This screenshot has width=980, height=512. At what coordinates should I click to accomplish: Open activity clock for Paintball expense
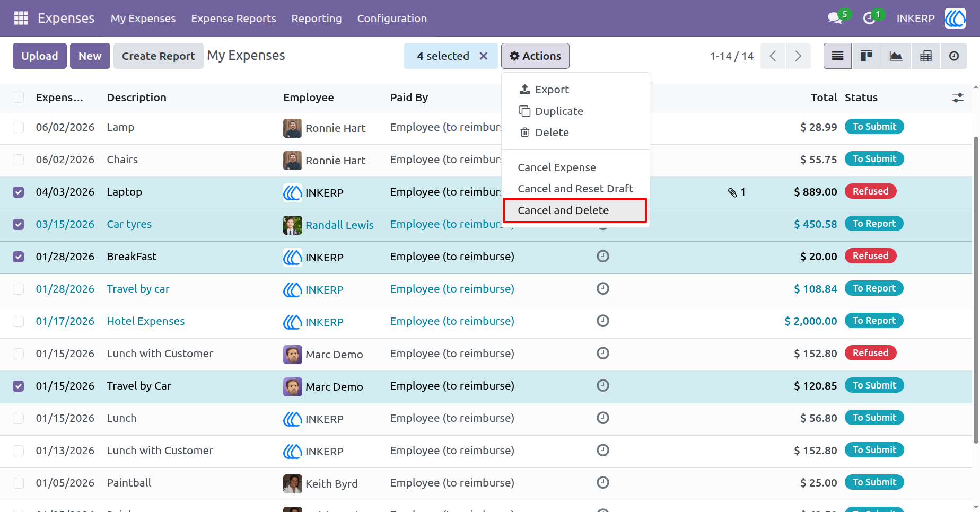pyautogui.click(x=603, y=483)
